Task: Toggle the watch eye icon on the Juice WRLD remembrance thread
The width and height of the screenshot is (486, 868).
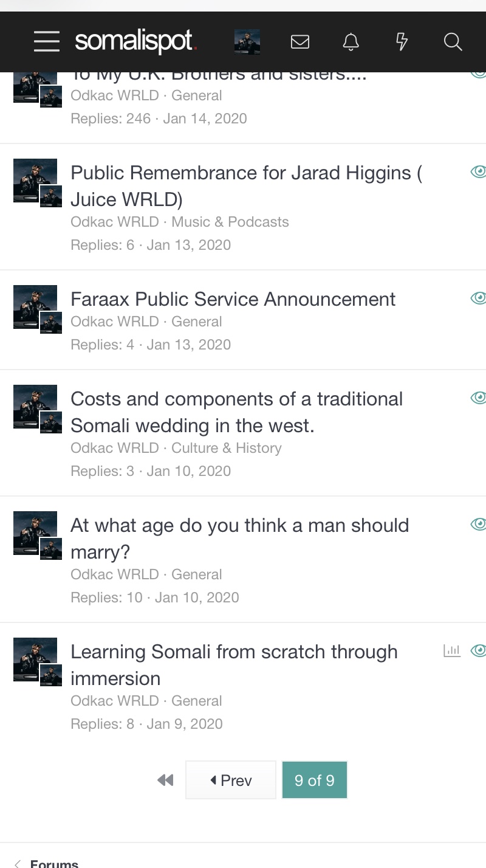Action: point(479,172)
